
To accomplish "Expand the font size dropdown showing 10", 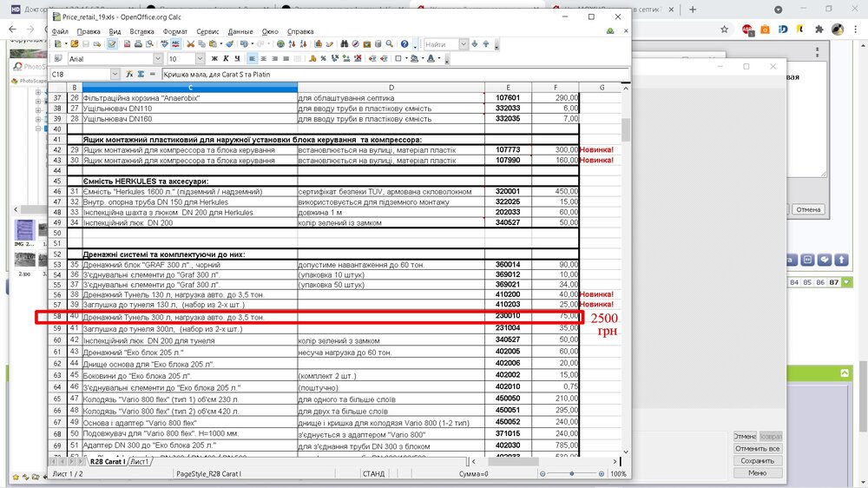I will click(201, 59).
